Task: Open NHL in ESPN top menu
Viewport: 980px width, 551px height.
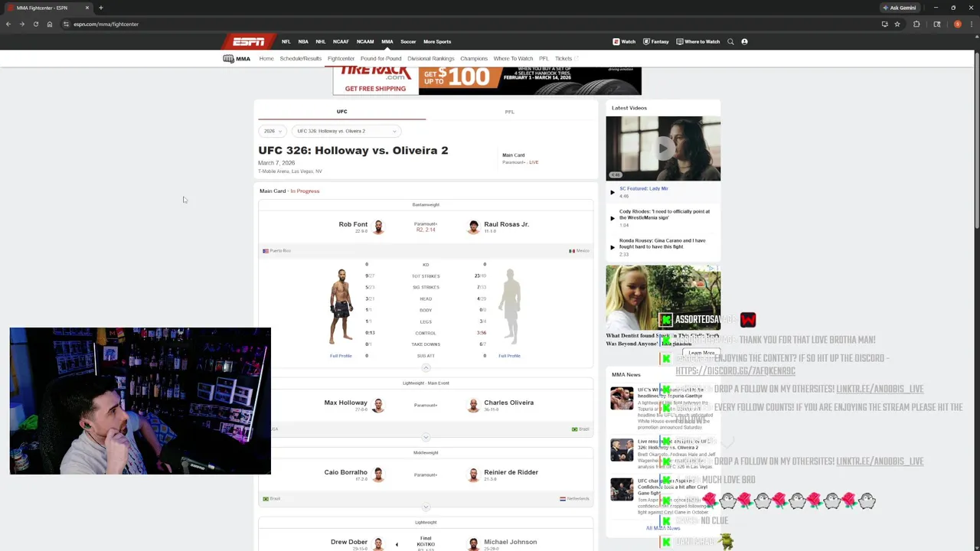Action: [321, 41]
